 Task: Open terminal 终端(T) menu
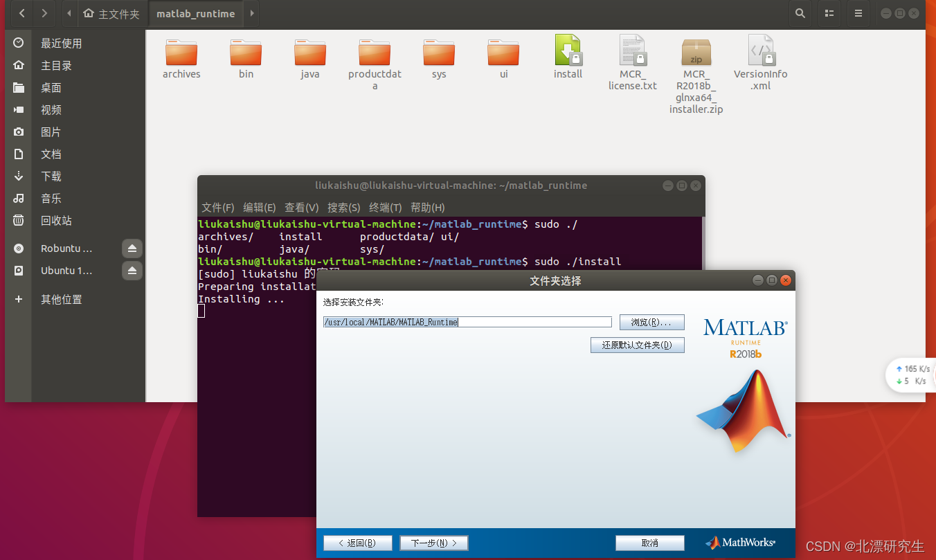point(386,208)
